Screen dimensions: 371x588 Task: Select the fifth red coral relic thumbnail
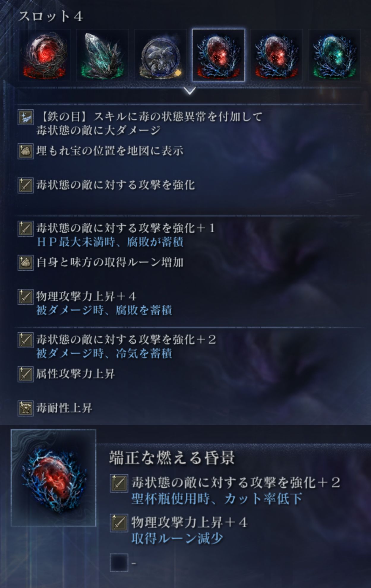[x=277, y=55]
